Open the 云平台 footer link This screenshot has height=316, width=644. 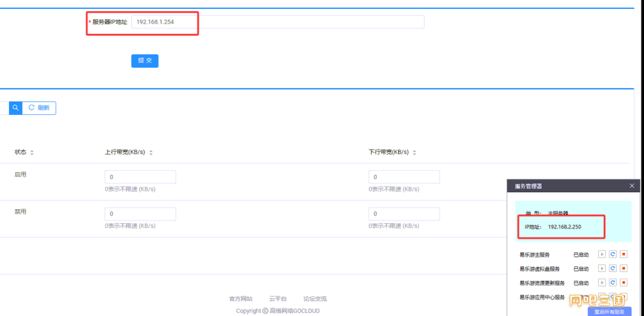(278, 299)
